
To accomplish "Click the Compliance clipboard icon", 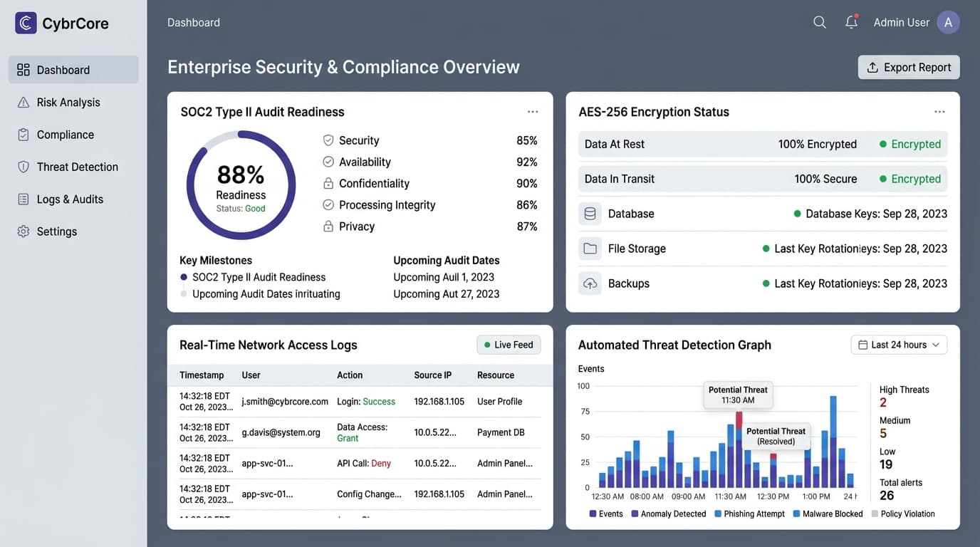I will (x=24, y=135).
